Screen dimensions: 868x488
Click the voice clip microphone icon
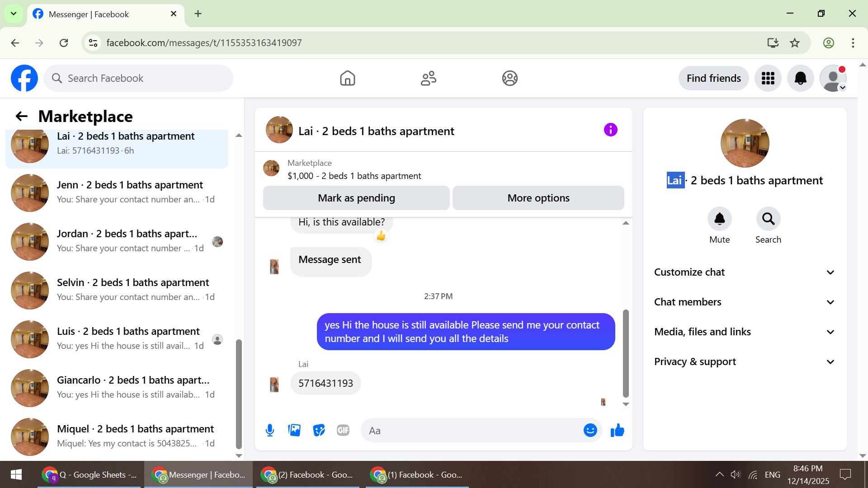pos(270,430)
